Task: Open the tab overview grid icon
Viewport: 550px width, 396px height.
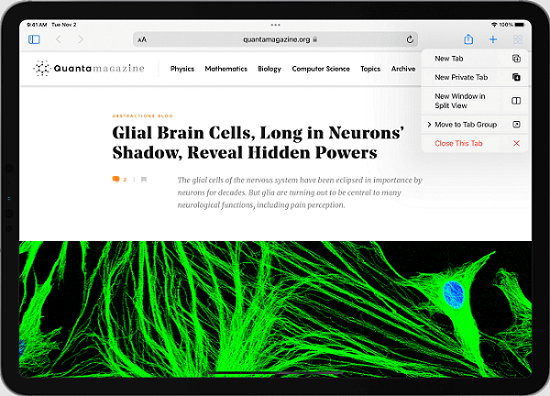Action: tap(517, 39)
